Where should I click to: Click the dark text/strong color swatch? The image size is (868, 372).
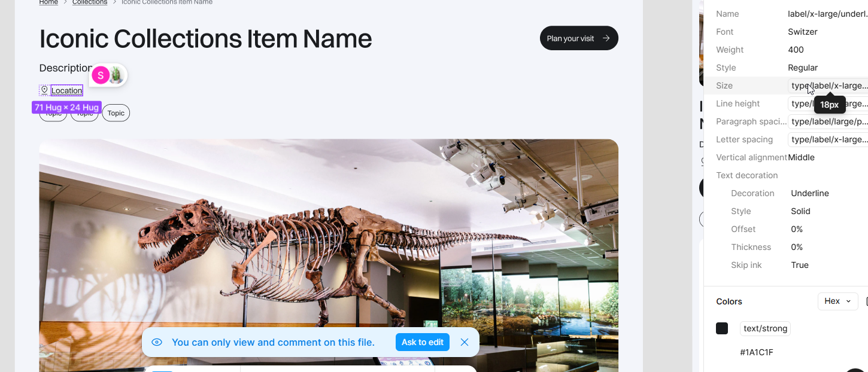coord(722,328)
